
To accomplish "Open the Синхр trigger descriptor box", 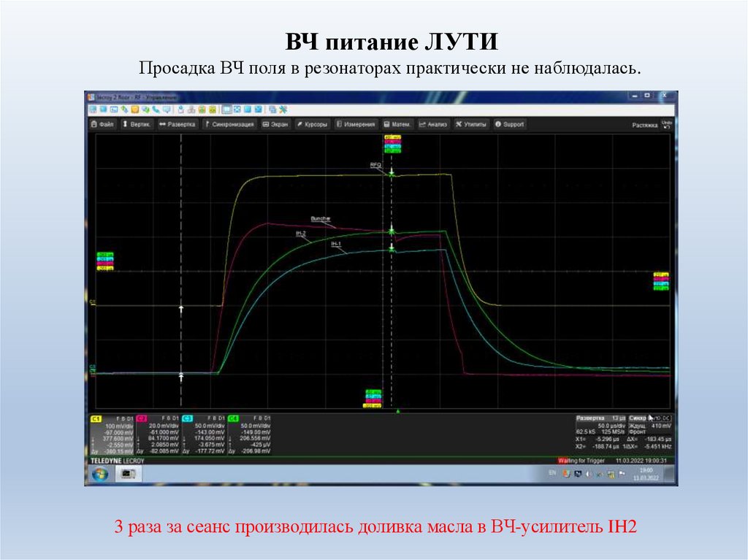I will (x=649, y=425).
